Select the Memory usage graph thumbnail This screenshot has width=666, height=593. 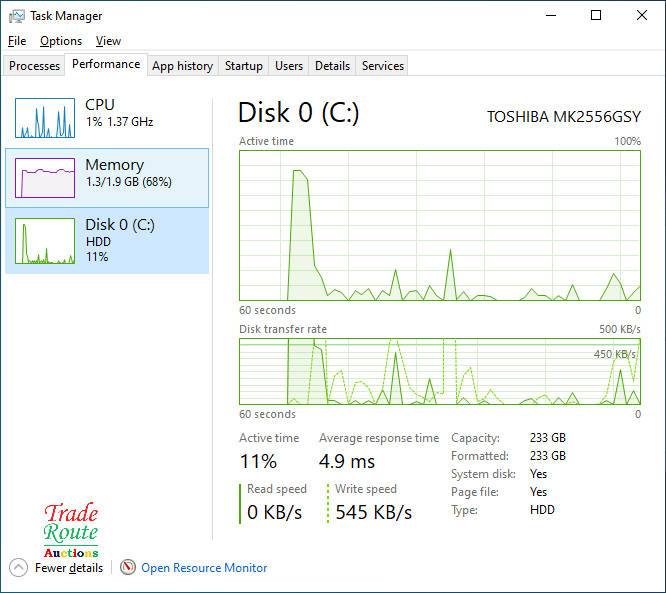tap(45, 178)
